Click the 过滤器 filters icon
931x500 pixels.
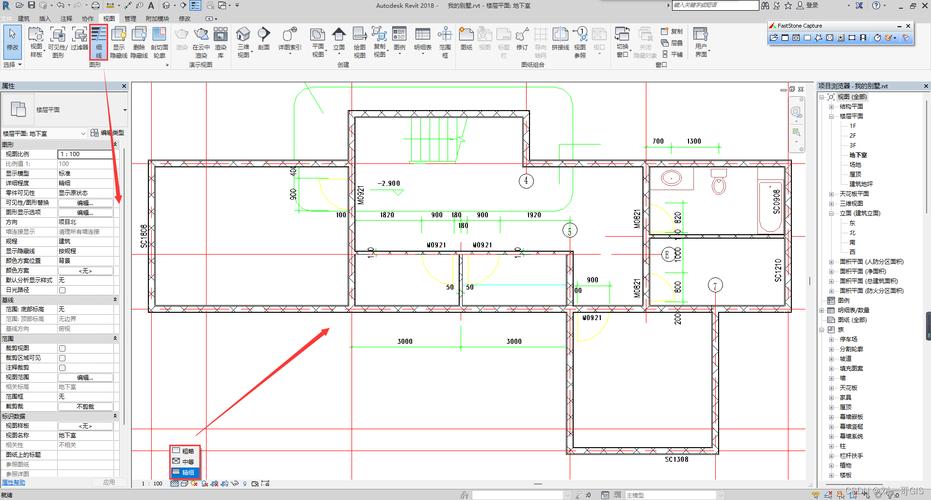tap(79, 40)
